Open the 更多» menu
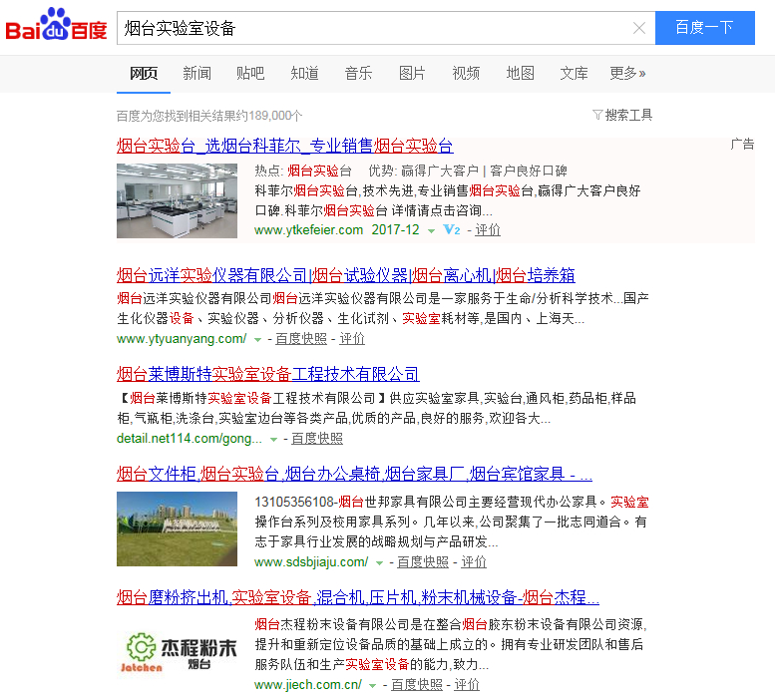The image size is (775, 700). pyautogui.click(x=627, y=73)
